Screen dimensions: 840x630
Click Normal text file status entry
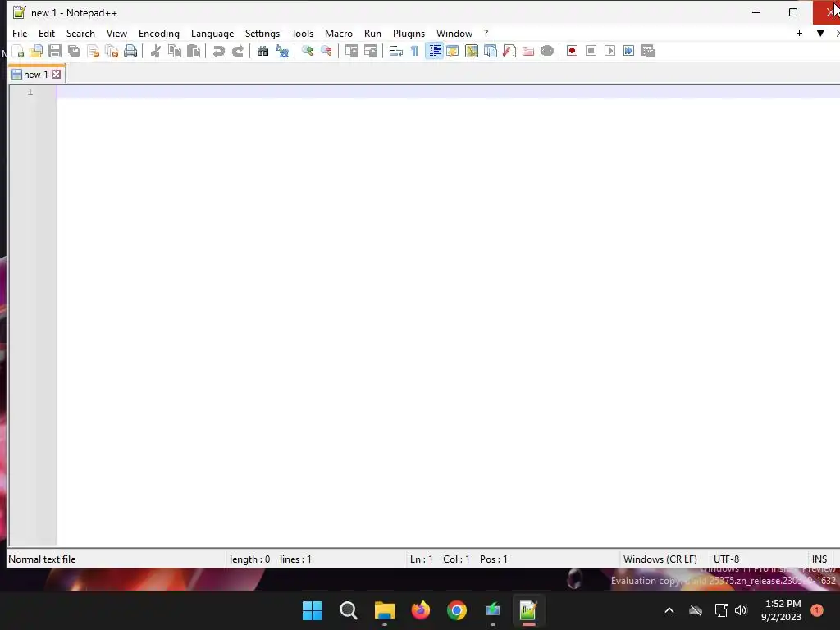pos(42,559)
